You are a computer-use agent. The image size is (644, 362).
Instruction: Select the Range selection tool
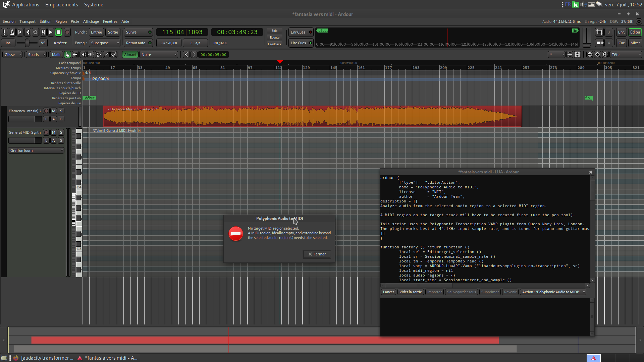click(x=75, y=55)
